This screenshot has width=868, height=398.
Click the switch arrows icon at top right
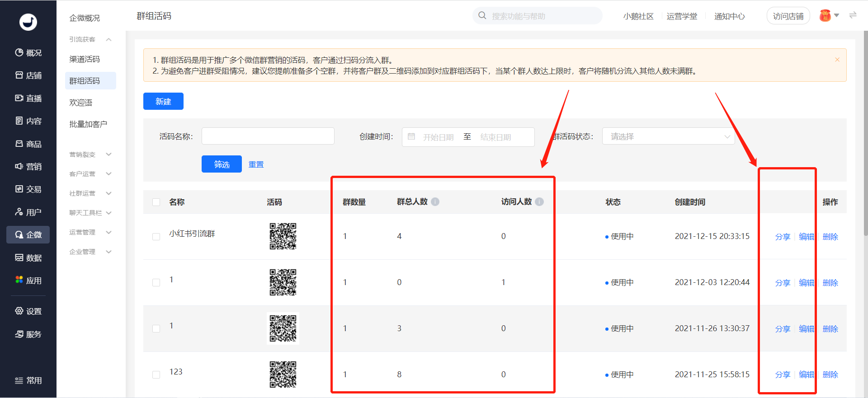pyautogui.click(x=853, y=15)
